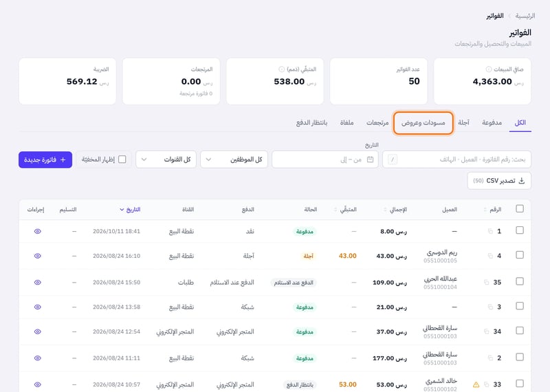Switch to مدفوعة tab
The width and height of the screenshot is (550, 392).
coord(492,122)
